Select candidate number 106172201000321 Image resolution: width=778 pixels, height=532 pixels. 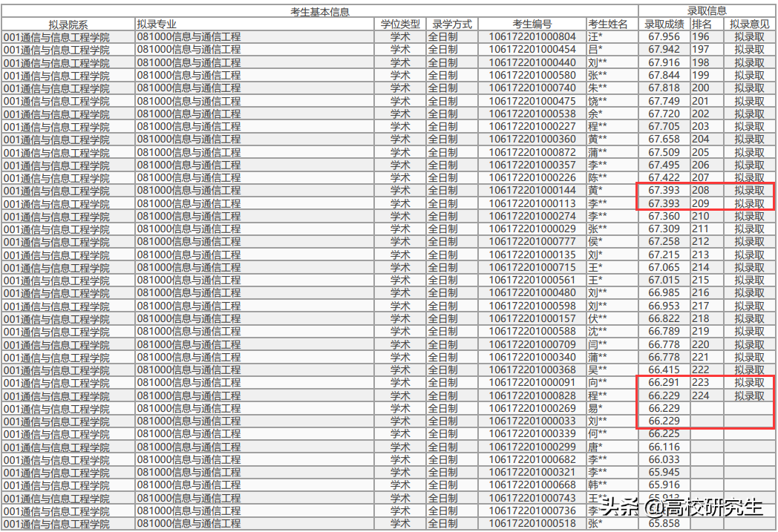coord(532,473)
